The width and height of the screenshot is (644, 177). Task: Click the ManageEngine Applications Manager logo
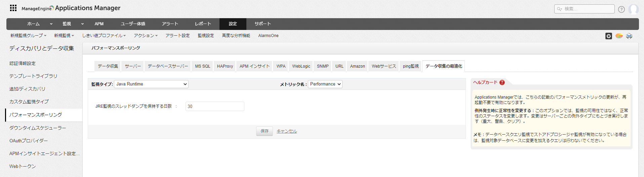71,8
